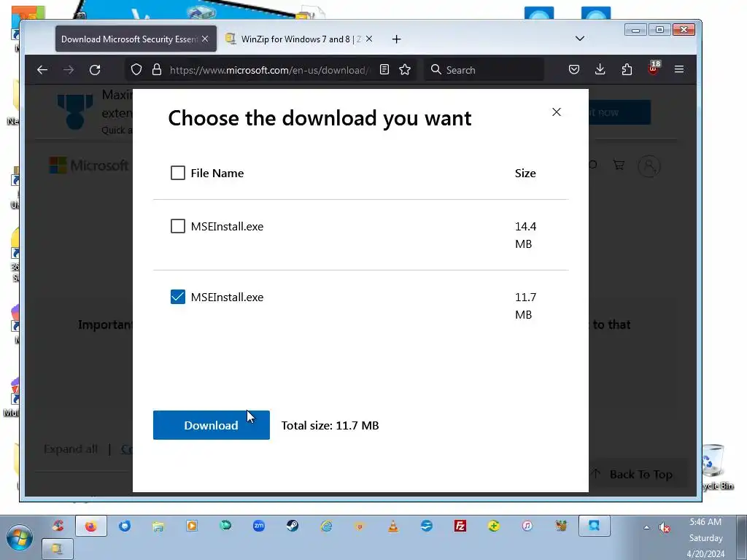The width and height of the screenshot is (747, 560).
Task: Open Thunderbird from the taskbar
Action: [124, 526]
